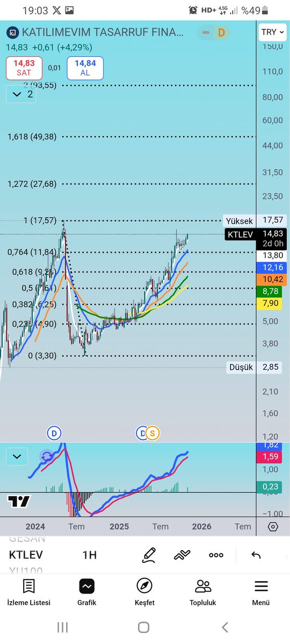Open the three-dot more options menu
This screenshot has height=644, width=290.
pos(216,555)
